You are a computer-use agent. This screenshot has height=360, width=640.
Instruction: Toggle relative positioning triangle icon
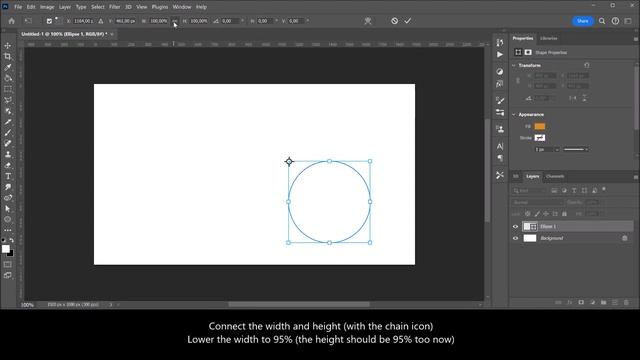101,21
